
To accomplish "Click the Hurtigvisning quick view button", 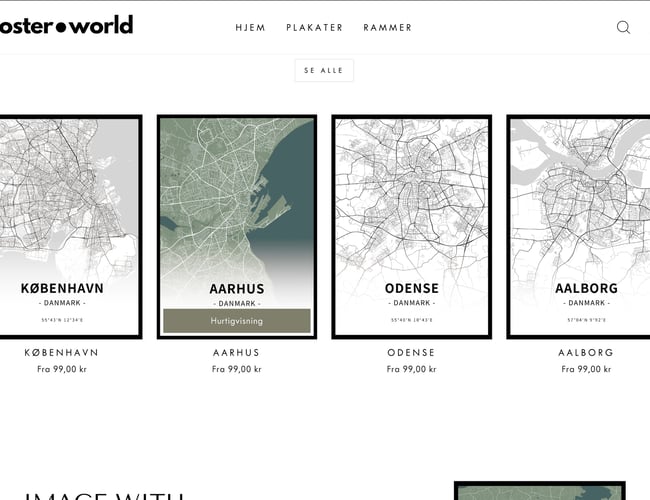I will (x=236, y=321).
